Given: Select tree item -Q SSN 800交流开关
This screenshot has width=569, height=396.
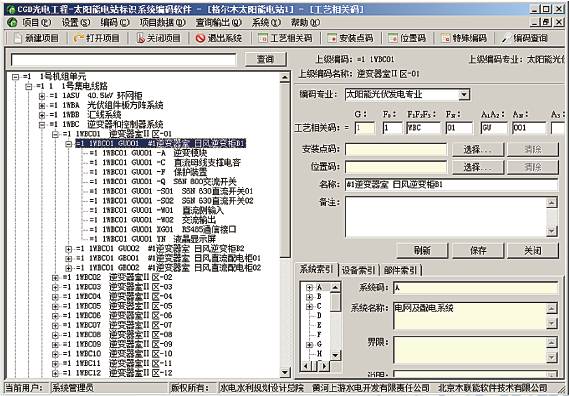Looking at the screenshot, I should (163, 181).
